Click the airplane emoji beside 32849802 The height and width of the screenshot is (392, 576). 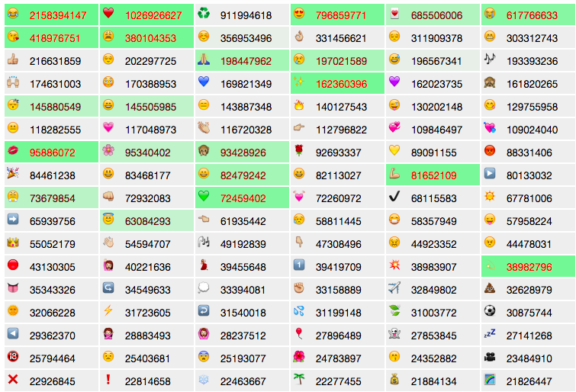394,288
